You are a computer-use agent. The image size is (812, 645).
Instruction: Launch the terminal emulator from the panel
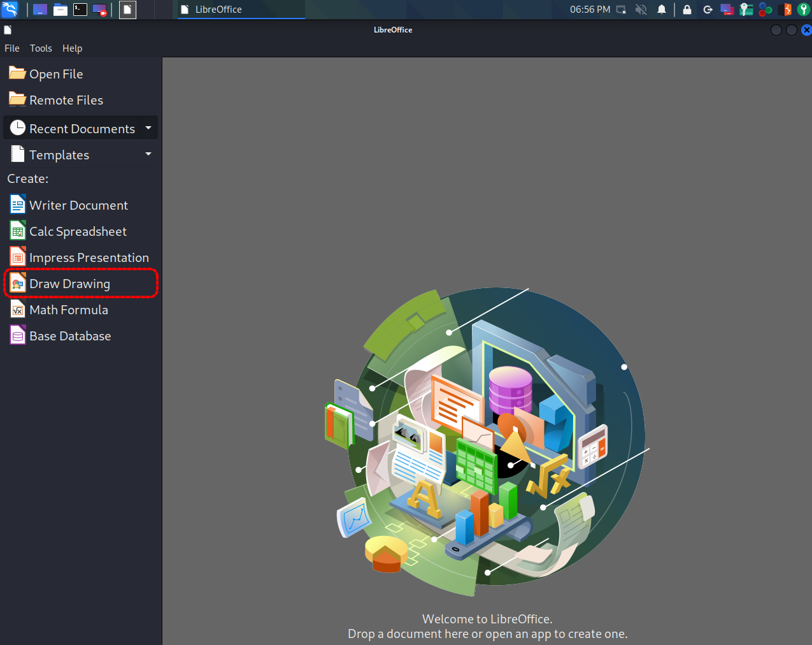coord(80,10)
